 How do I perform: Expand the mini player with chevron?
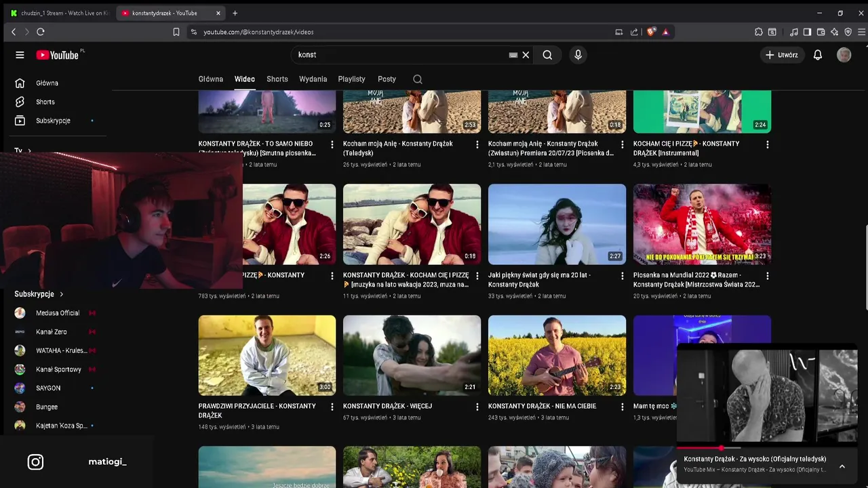(842, 466)
